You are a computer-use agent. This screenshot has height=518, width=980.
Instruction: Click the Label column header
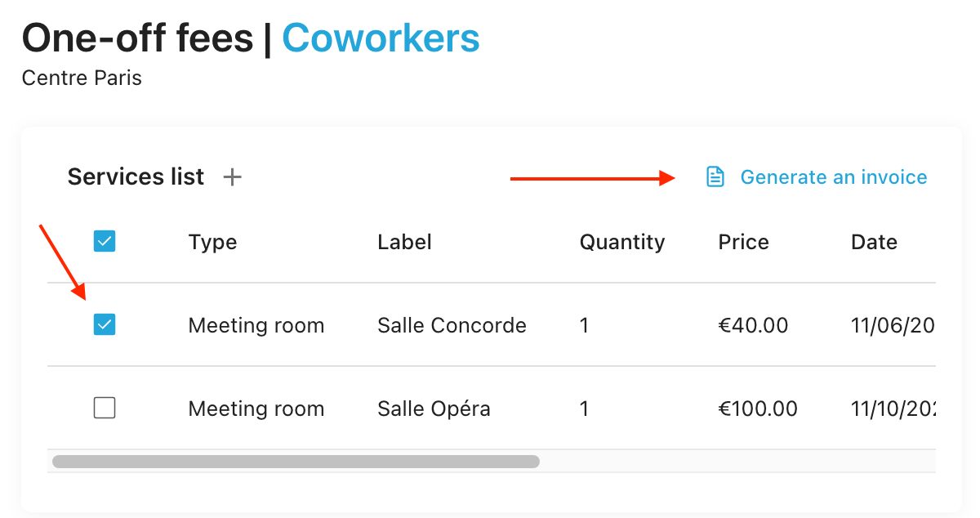click(x=404, y=242)
